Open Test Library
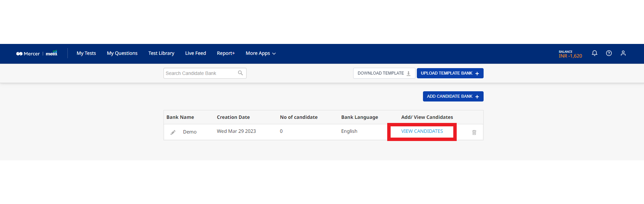This screenshot has height=204, width=644. (x=161, y=53)
